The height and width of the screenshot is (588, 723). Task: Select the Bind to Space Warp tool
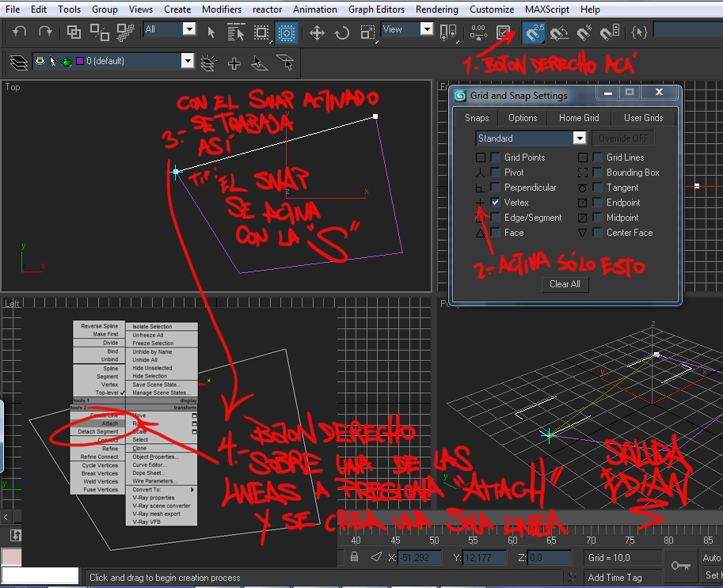pyautogui.click(x=125, y=32)
